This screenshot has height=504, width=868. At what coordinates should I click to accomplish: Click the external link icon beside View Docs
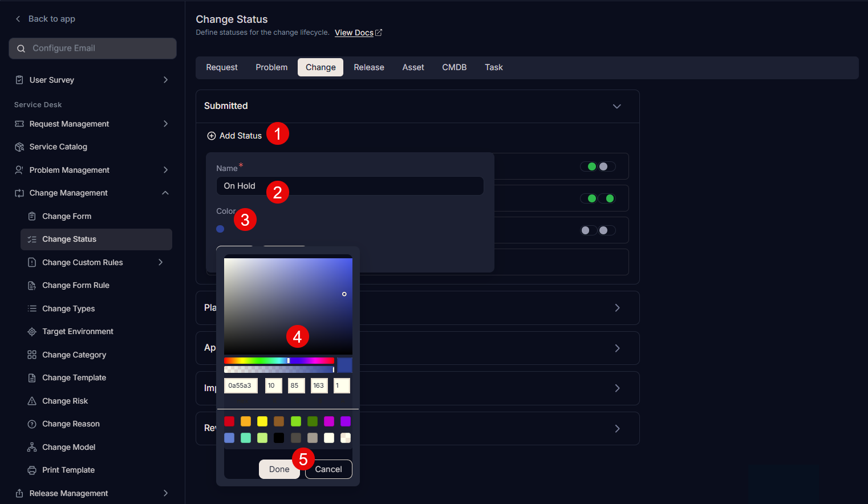(379, 32)
